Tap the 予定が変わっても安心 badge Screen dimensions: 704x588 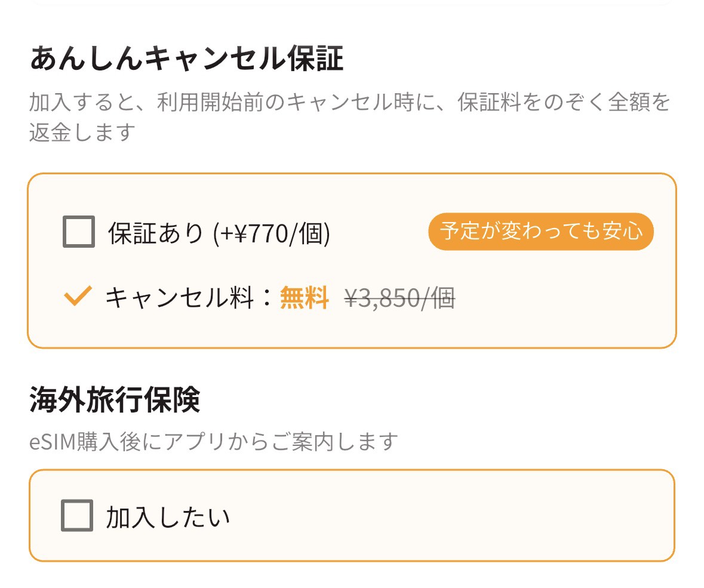pos(540,231)
